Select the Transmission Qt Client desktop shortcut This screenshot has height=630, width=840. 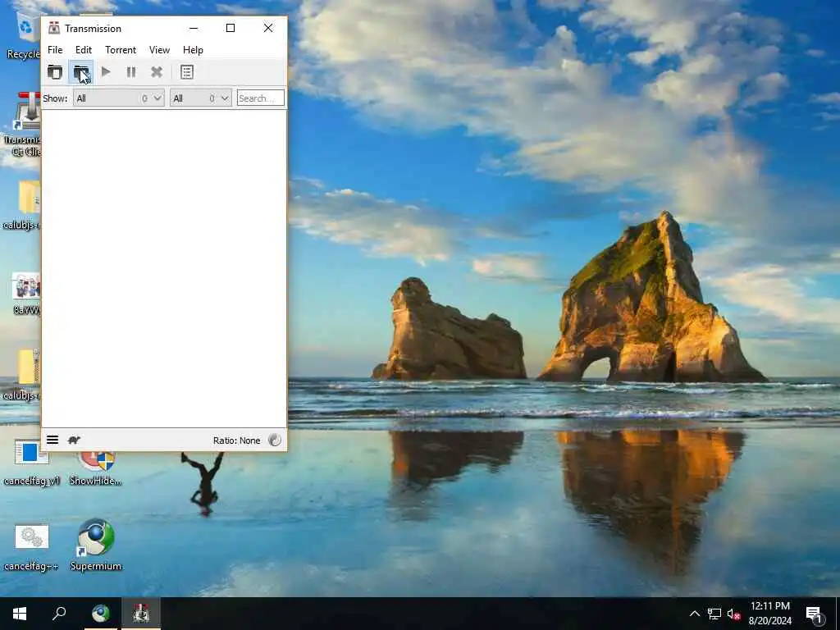coord(22,125)
